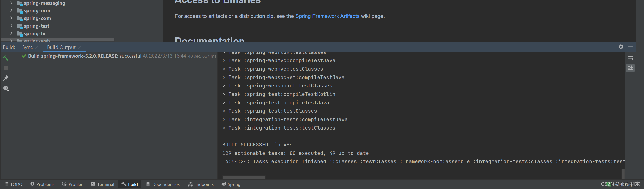Open the Terminal tool window
Image resolution: width=644 pixels, height=189 pixels.
(x=102, y=184)
